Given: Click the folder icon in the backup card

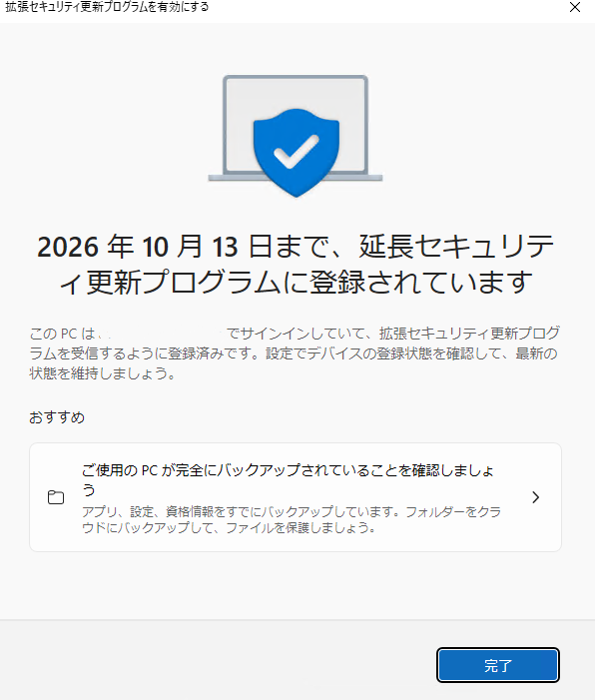Looking at the screenshot, I should [56, 497].
